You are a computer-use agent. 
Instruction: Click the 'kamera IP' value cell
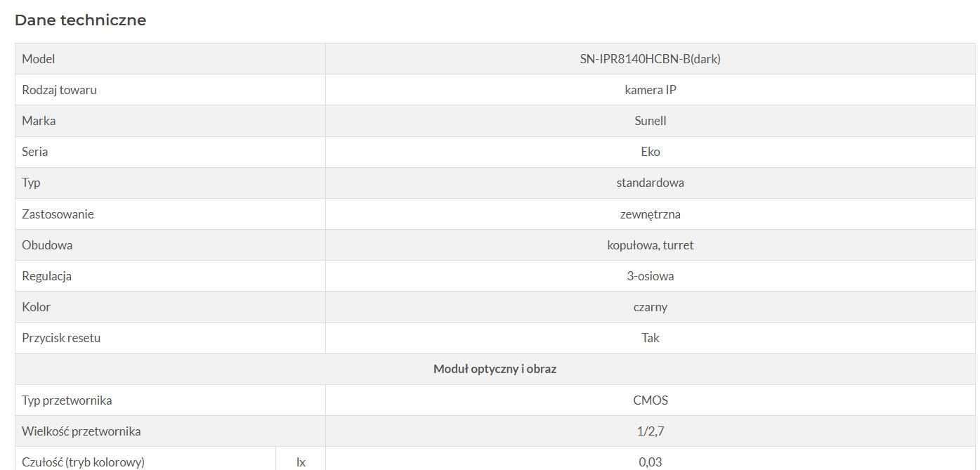[x=650, y=90]
